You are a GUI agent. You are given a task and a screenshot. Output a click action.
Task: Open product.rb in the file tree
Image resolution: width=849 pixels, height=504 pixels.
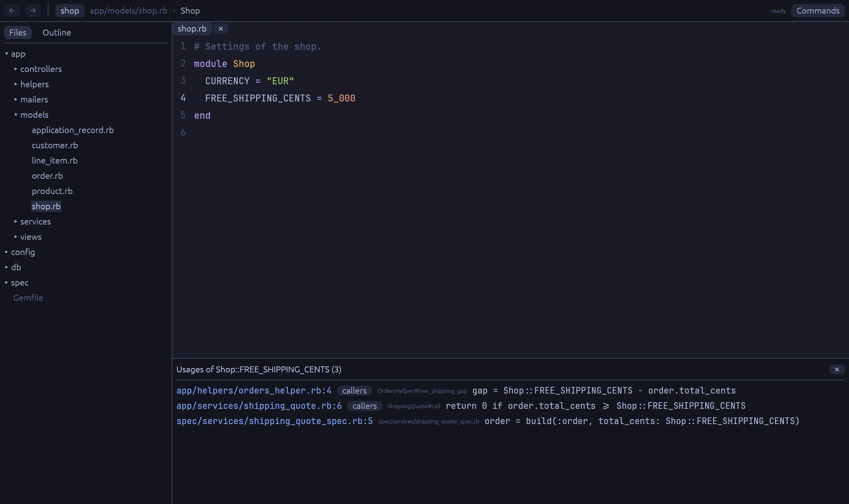pos(52,191)
